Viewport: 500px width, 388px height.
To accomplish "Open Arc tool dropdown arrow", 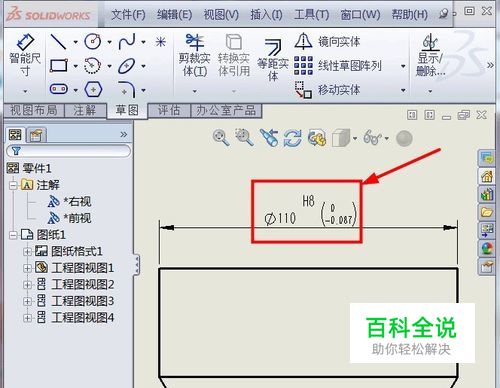I will (110, 66).
